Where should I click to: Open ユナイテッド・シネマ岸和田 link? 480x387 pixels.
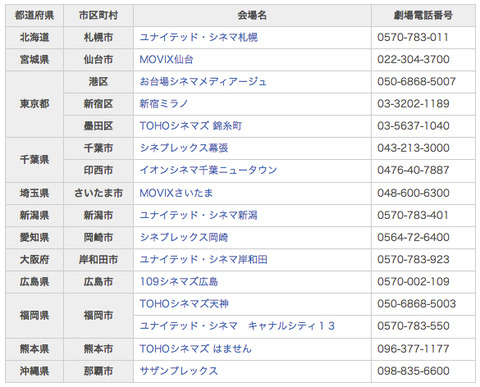203,260
